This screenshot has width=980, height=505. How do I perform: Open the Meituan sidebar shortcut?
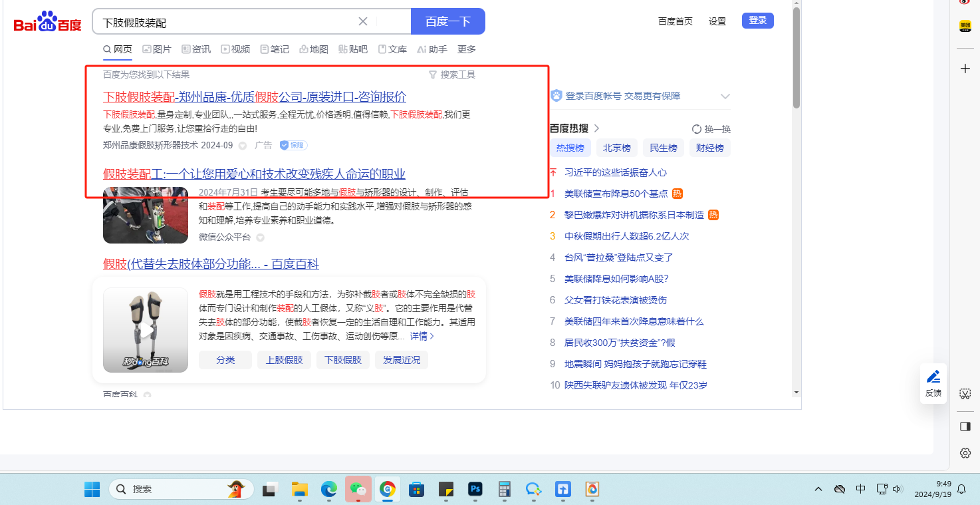[x=965, y=27]
